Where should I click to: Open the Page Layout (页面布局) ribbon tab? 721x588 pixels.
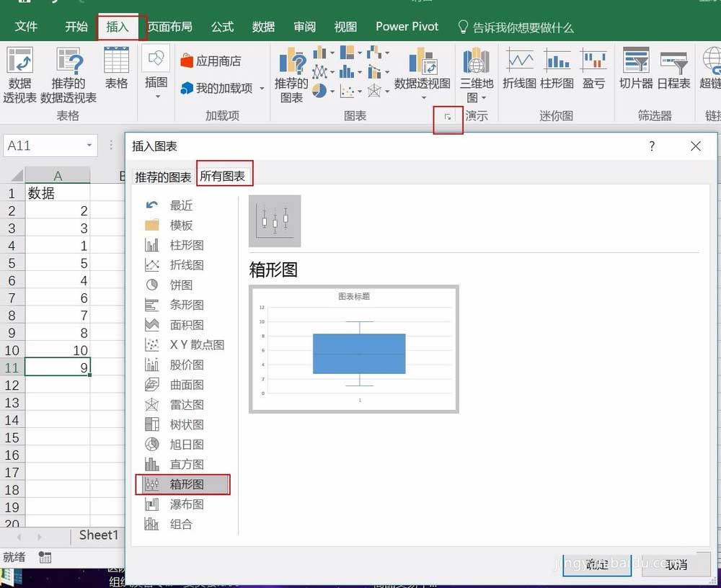click(x=169, y=27)
